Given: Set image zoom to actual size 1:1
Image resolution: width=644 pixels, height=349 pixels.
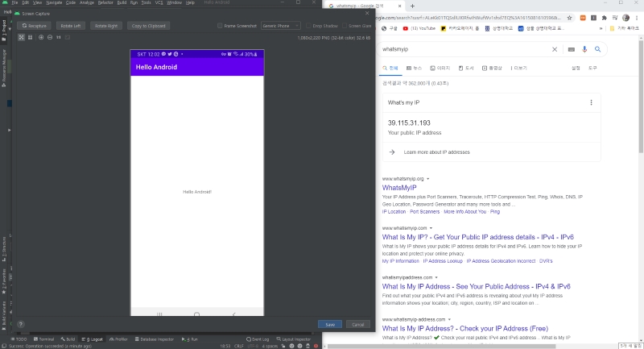Looking at the screenshot, I should tap(58, 37).
